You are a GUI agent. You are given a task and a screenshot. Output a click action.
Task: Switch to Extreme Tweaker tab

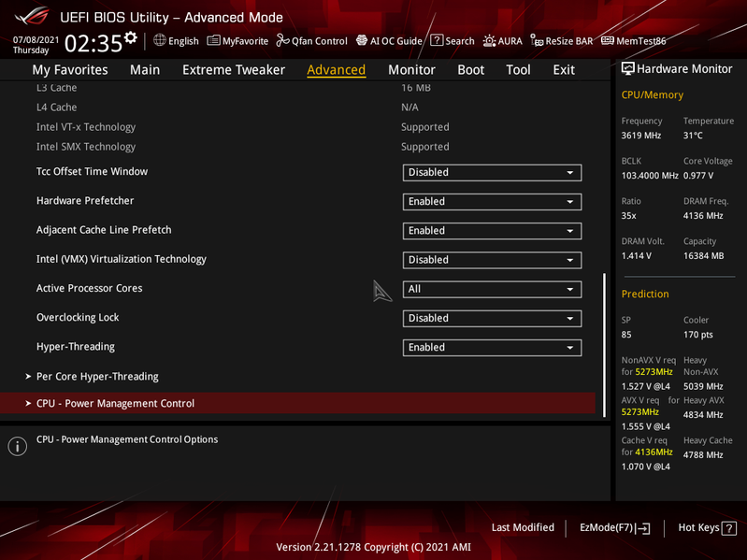pos(234,70)
